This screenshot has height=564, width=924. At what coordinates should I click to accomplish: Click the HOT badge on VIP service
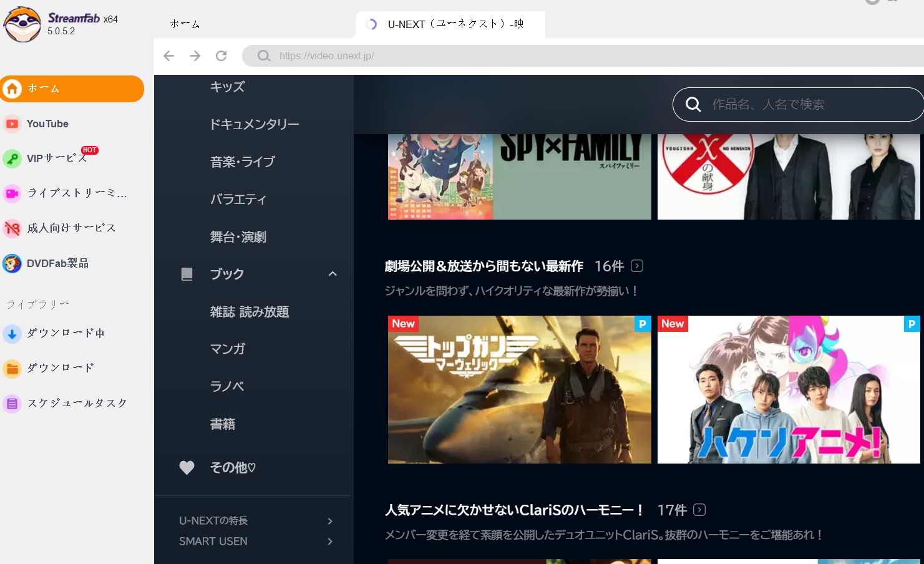point(90,150)
